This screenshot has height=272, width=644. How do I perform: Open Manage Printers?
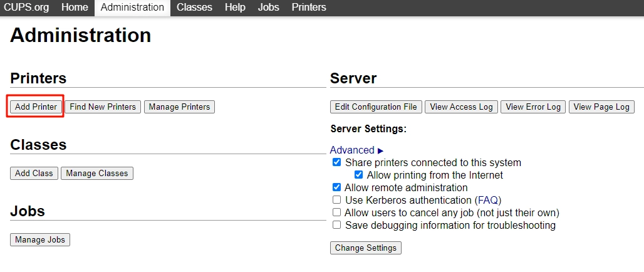[179, 107]
